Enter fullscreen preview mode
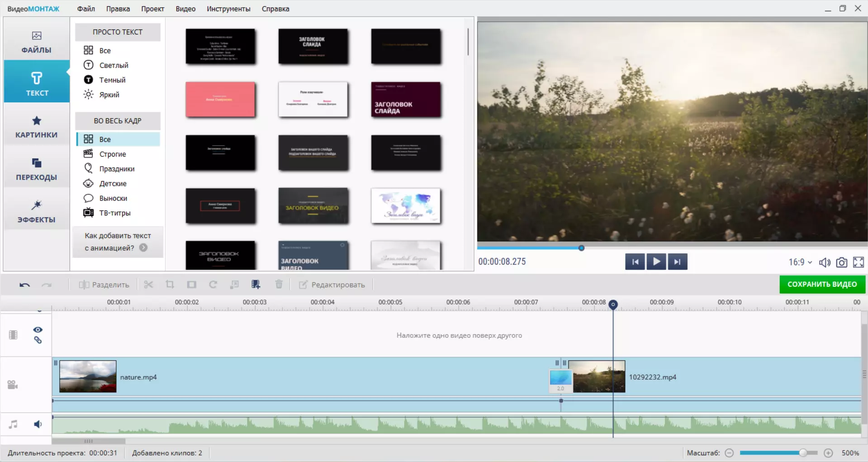Viewport: 868px width, 462px height. tap(858, 262)
